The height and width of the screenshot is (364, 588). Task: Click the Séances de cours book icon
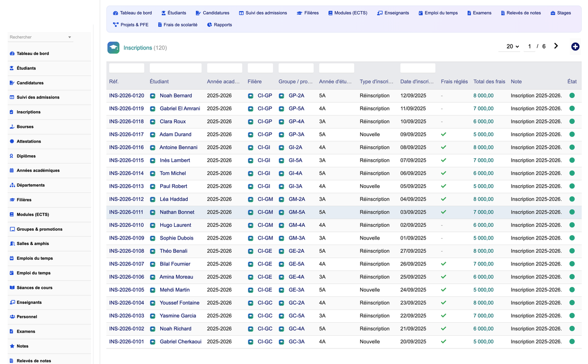click(x=12, y=288)
